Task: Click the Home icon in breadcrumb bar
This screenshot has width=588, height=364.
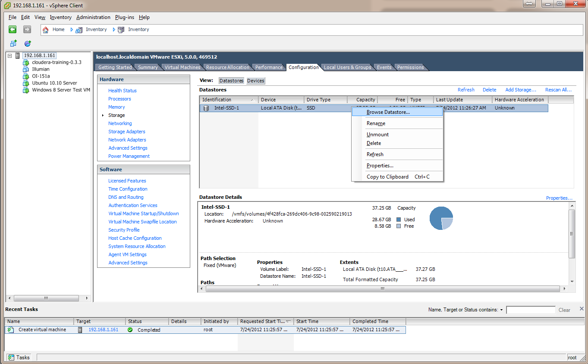Action: pyautogui.click(x=46, y=30)
